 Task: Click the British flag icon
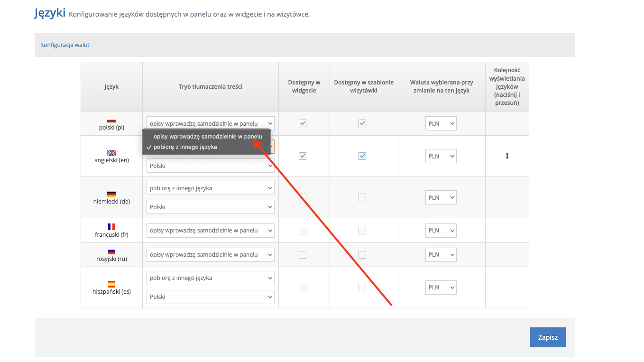click(x=111, y=153)
